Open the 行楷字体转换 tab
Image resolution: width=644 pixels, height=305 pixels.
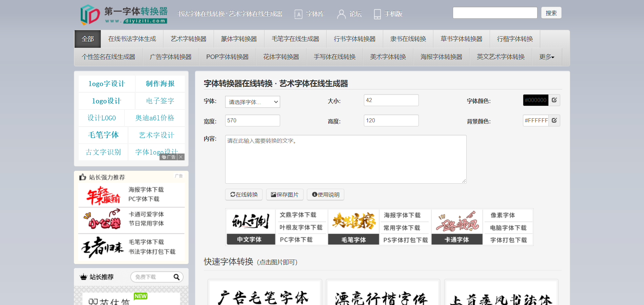tap(515, 39)
